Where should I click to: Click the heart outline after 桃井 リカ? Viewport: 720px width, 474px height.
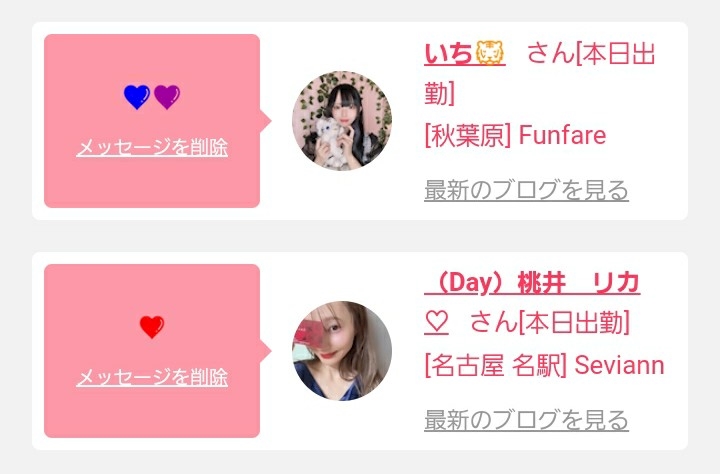click(x=436, y=322)
